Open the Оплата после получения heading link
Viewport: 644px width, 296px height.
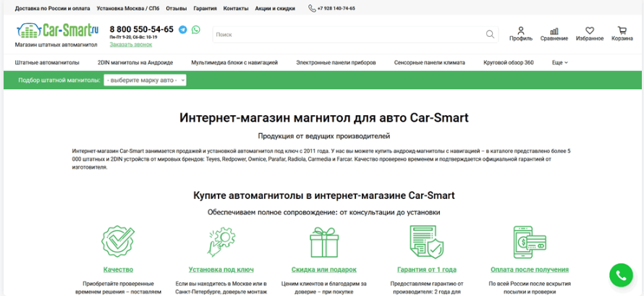click(x=530, y=270)
